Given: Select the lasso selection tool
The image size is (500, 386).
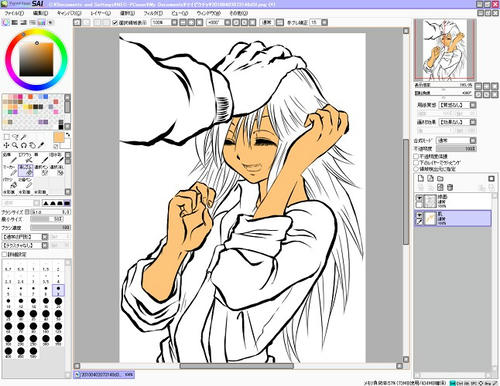Looking at the screenshot, I should (15, 137).
